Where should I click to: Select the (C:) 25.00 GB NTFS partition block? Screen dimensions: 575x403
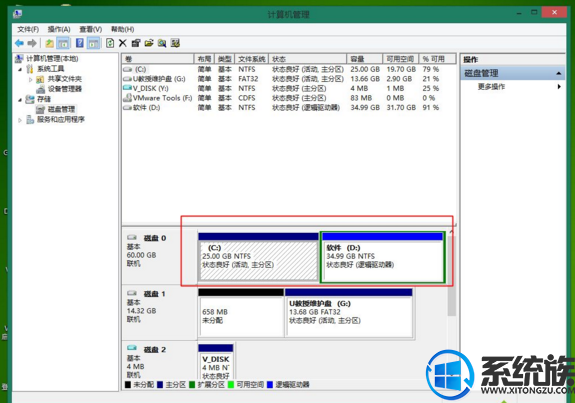pyautogui.click(x=258, y=257)
